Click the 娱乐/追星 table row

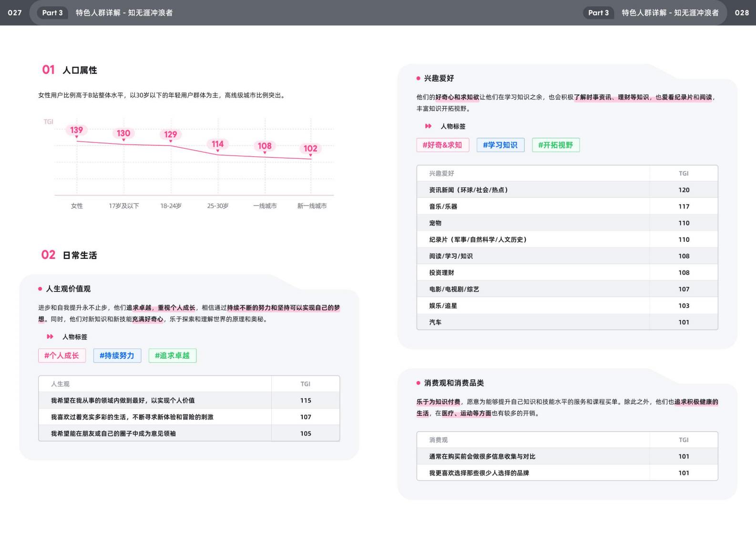[x=567, y=306]
